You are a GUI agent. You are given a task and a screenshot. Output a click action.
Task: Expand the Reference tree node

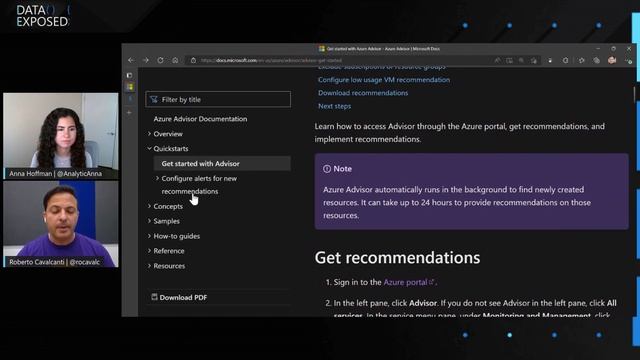coord(149,251)
